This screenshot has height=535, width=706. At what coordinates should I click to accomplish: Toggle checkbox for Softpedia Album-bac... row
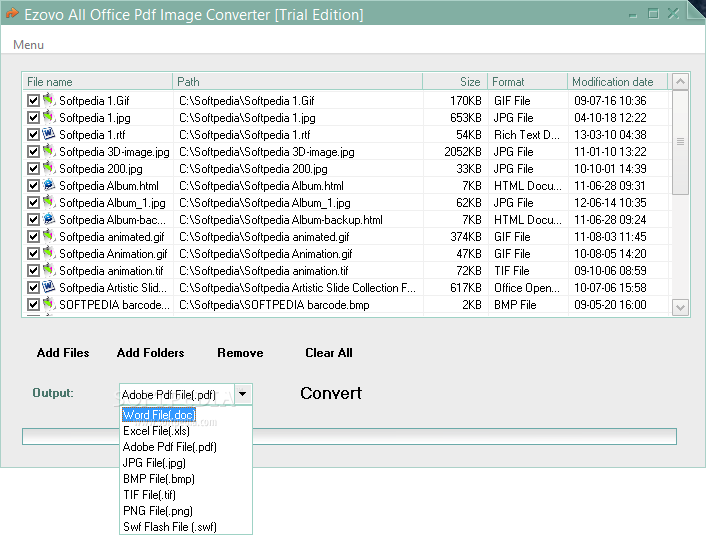pyautogui.click(x=33, y=220)
